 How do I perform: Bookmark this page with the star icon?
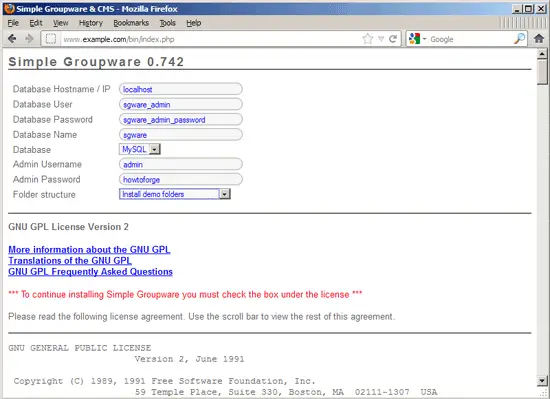[368, 39]
